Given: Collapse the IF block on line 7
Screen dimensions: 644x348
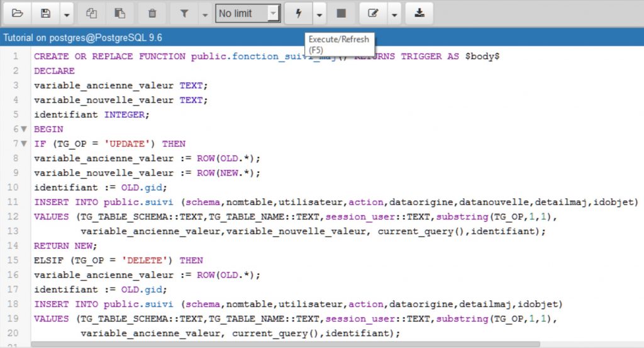Looking at the screenshot, I should click(24, 143).
